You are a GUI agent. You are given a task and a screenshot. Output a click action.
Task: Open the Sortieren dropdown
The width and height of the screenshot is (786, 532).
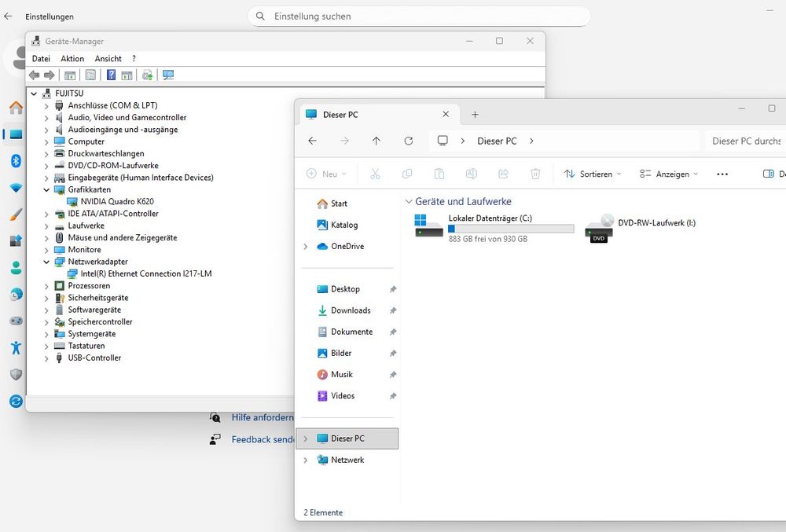[593, 174]
